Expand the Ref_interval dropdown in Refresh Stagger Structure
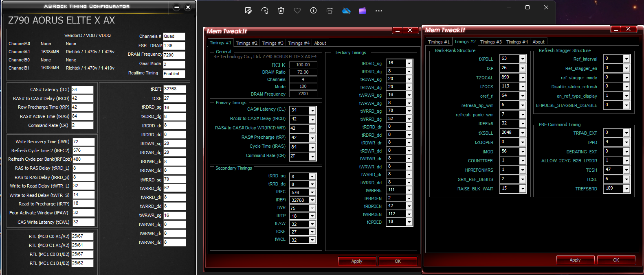The width and height of the screenshot is (644, 275). coord(626,59)
